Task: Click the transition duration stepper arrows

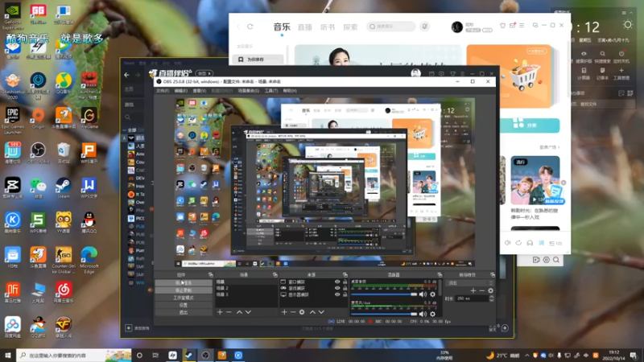Action: click(x=492, y=298)
